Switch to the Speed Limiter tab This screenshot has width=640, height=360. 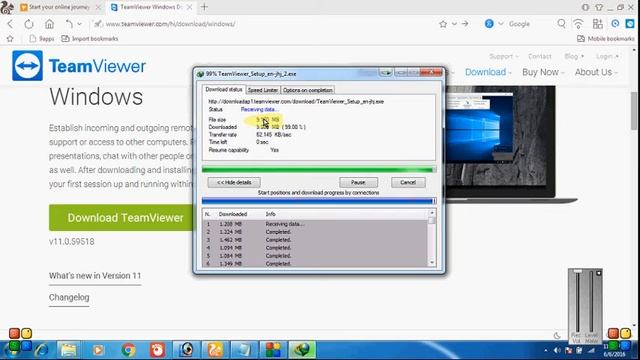263,90
